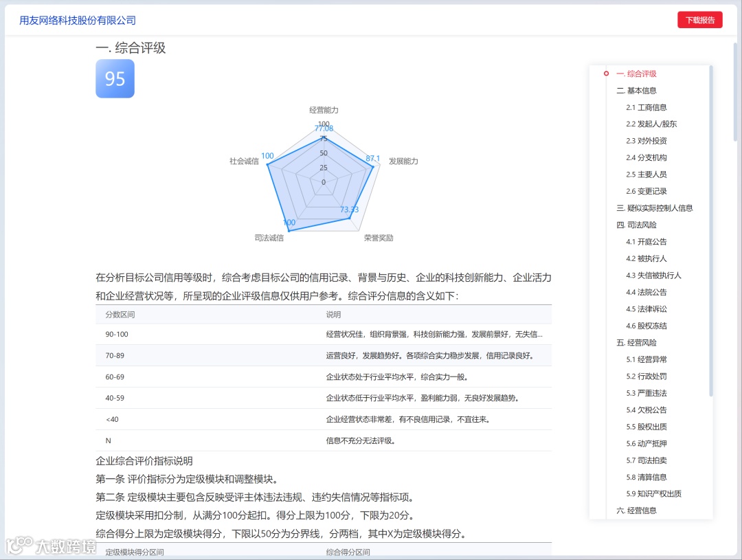The height and width of the screenshot is (560, 742).
Task: Click the 70-89 score range cell
Action: tap(115, 355)
